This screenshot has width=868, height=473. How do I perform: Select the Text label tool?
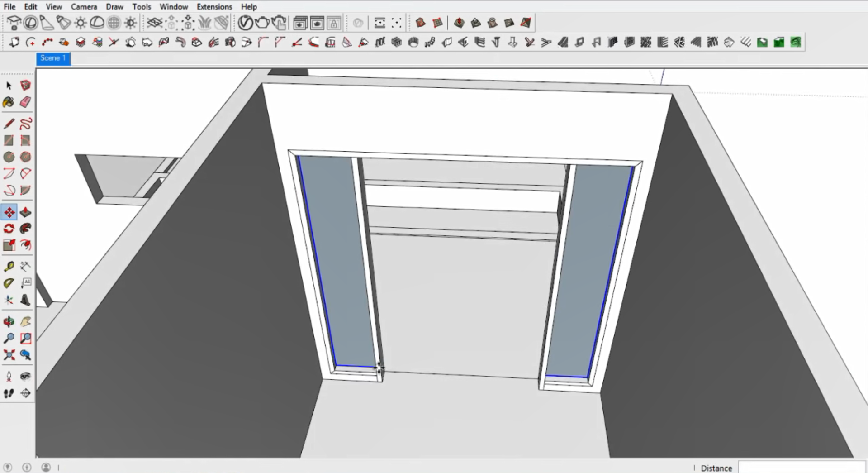25,283
